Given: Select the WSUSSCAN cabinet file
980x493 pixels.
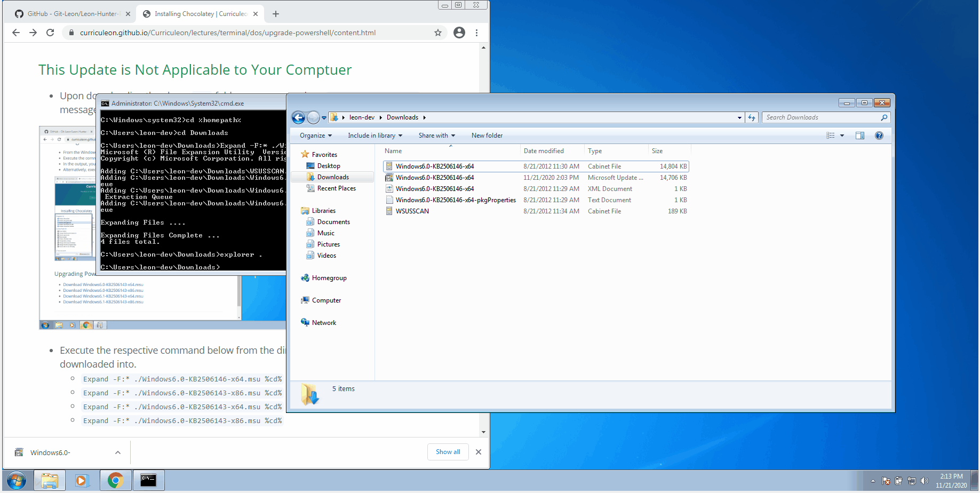Looking at the screenshot, I should (536, 211).
